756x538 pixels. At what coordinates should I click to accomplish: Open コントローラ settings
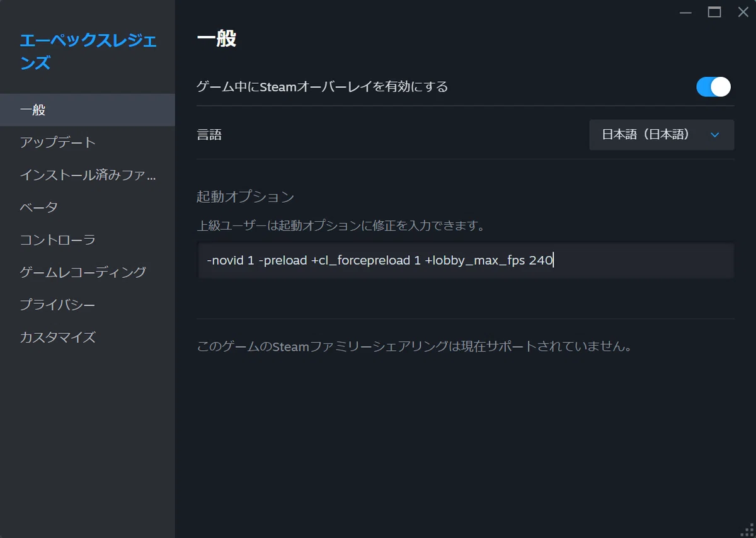coord(88,240)
